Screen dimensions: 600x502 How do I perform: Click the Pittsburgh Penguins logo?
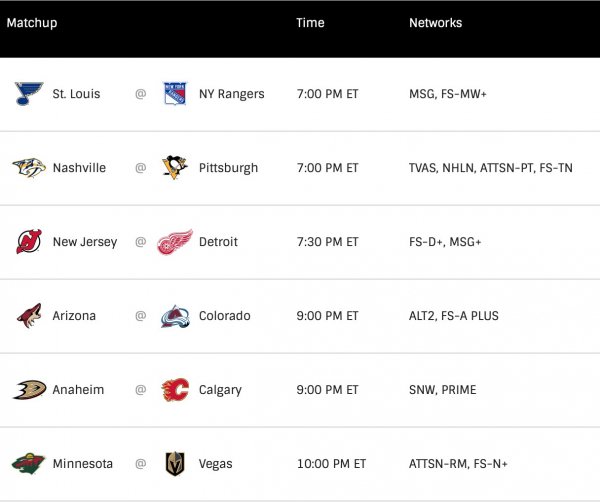[175, 168]
